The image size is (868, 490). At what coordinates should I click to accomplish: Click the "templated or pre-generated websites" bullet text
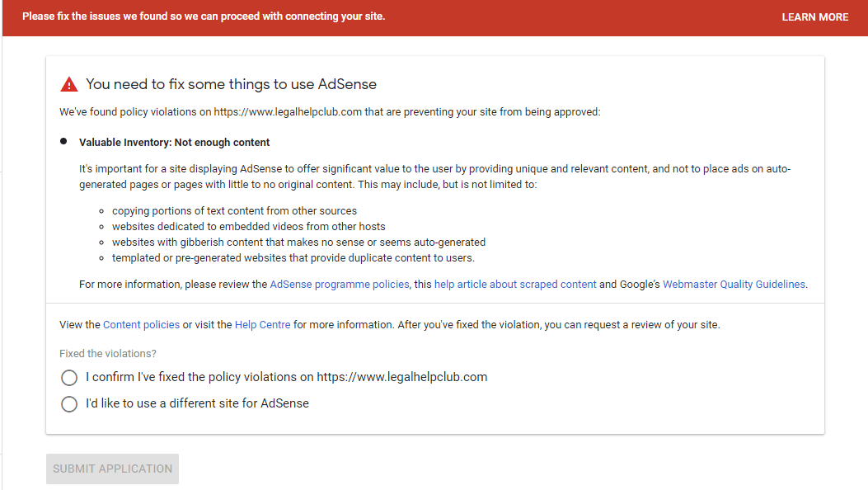click(293, 258)
